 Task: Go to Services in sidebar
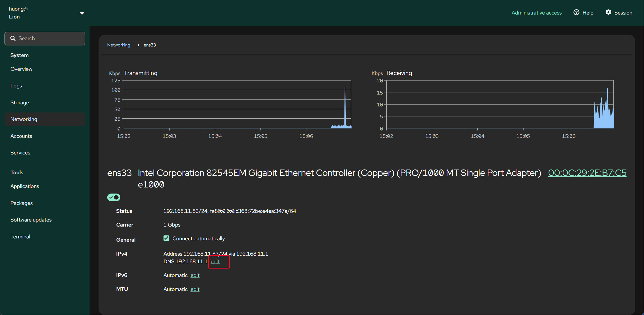pyautogui.click(x=20, y=153)
